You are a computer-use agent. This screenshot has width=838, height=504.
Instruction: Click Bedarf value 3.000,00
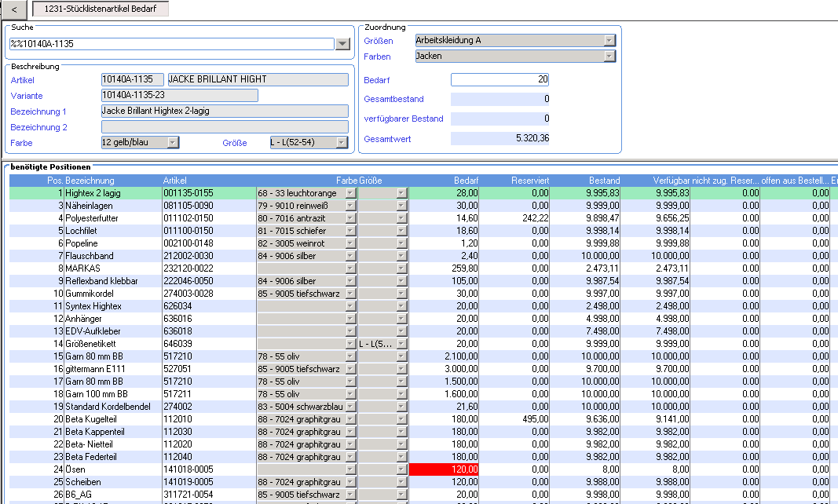click(x=461, y=369)
